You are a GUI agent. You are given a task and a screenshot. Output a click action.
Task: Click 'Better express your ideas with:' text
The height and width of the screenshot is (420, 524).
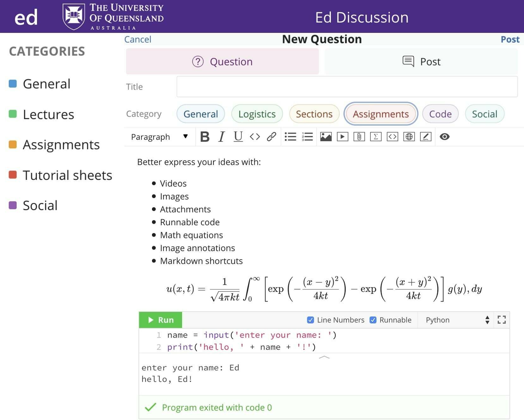pyautogui.click(x=199, y=162)
